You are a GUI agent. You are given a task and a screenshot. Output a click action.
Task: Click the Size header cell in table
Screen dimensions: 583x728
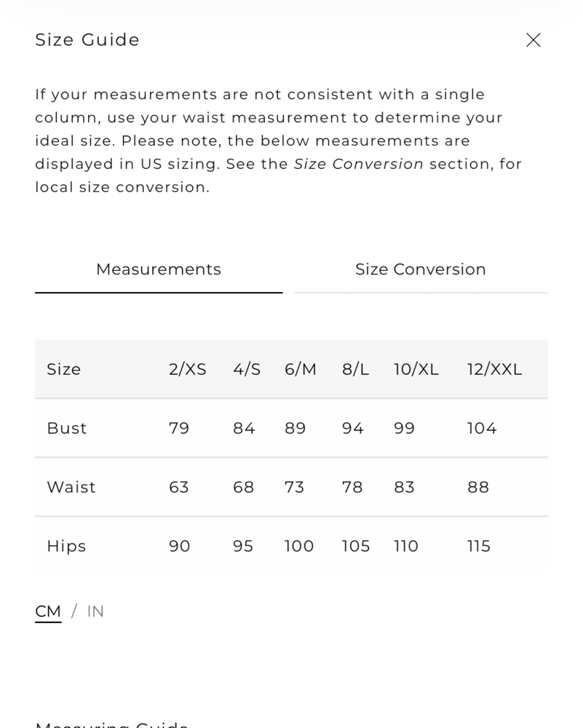point(64,370)
